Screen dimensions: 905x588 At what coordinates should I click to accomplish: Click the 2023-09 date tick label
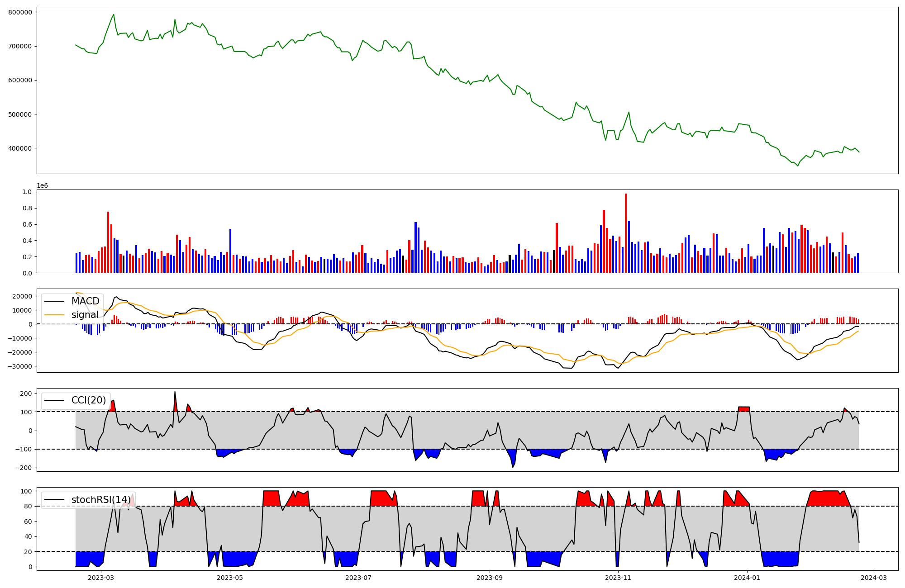[x=490, y=578]
